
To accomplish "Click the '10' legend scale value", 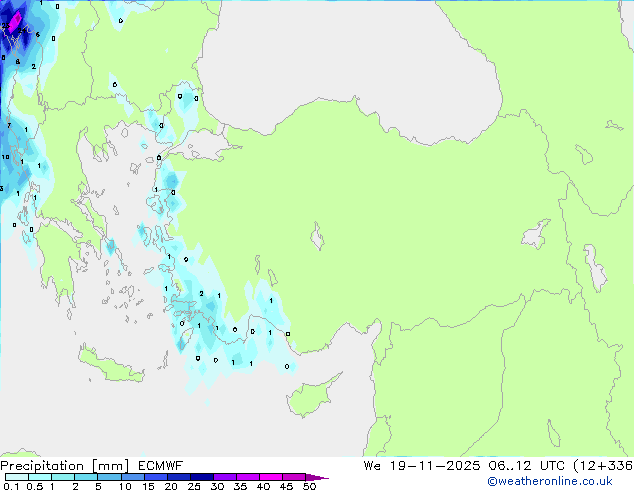I will click(125, 486).
